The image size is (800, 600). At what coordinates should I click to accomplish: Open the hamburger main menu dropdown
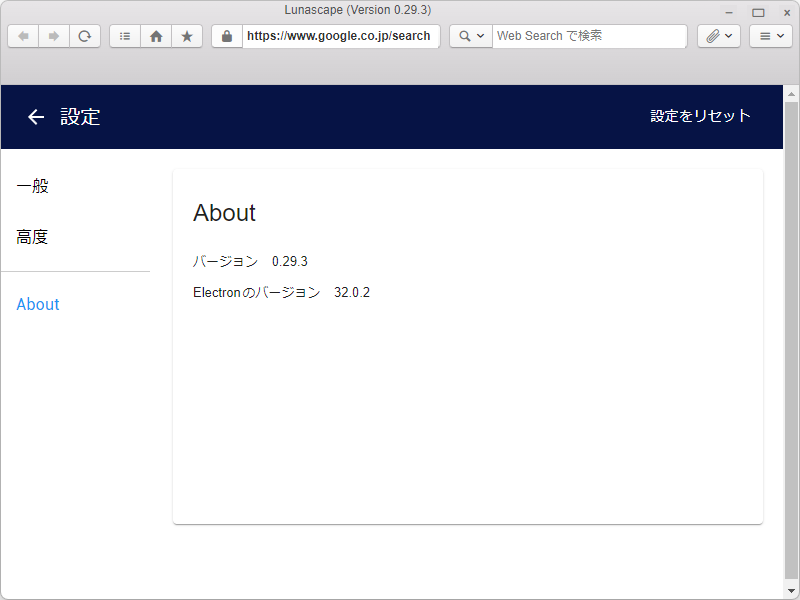[771, 36]
